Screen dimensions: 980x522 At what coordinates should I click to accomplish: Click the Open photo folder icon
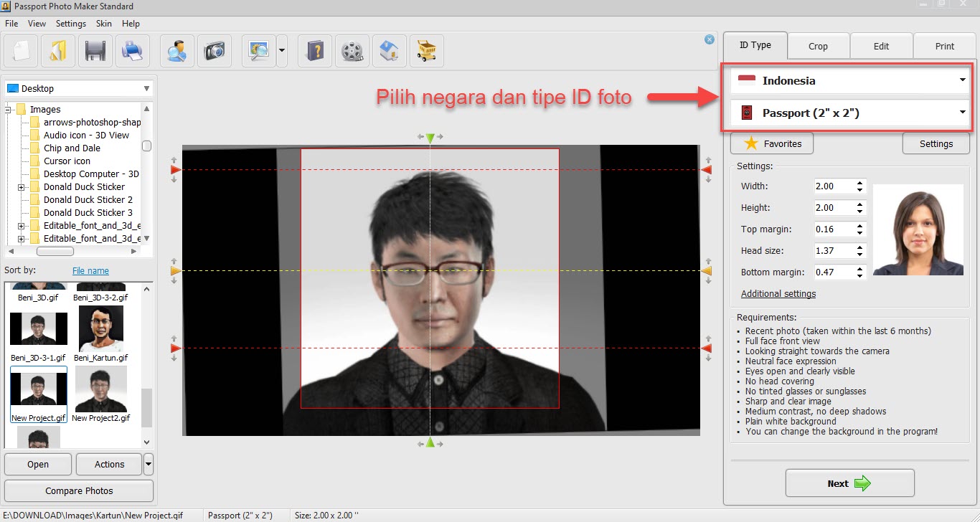tap(58, 51)
